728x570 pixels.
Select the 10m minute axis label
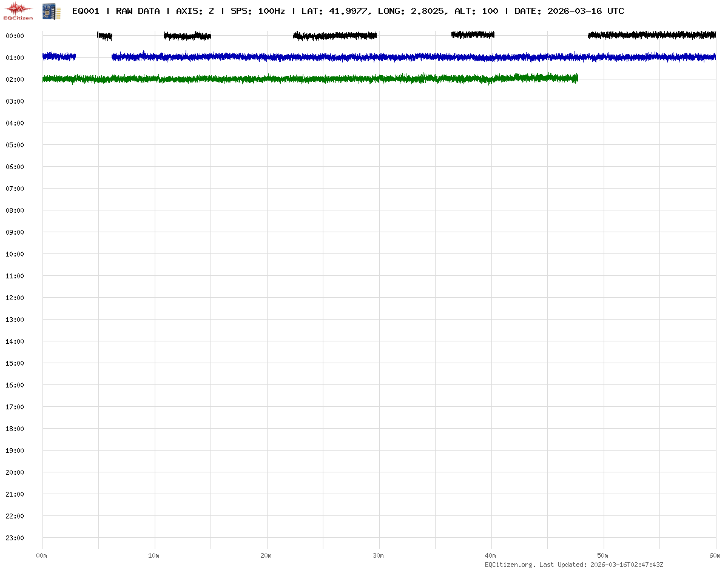pos(154,555)
